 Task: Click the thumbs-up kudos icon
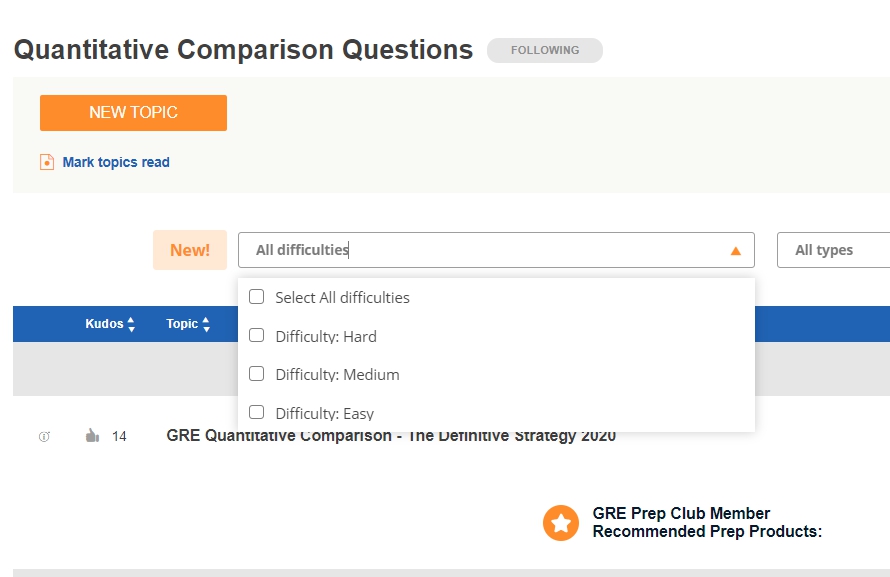(93, 435)
